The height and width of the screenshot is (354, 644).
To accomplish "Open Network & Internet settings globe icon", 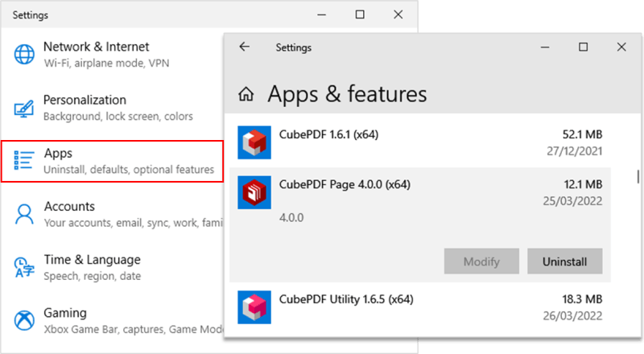I will click(x=24, y=54).
